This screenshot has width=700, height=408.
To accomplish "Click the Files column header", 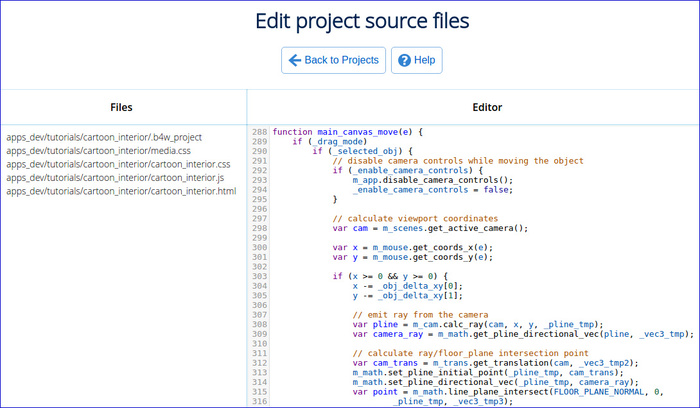I will 122,108.
